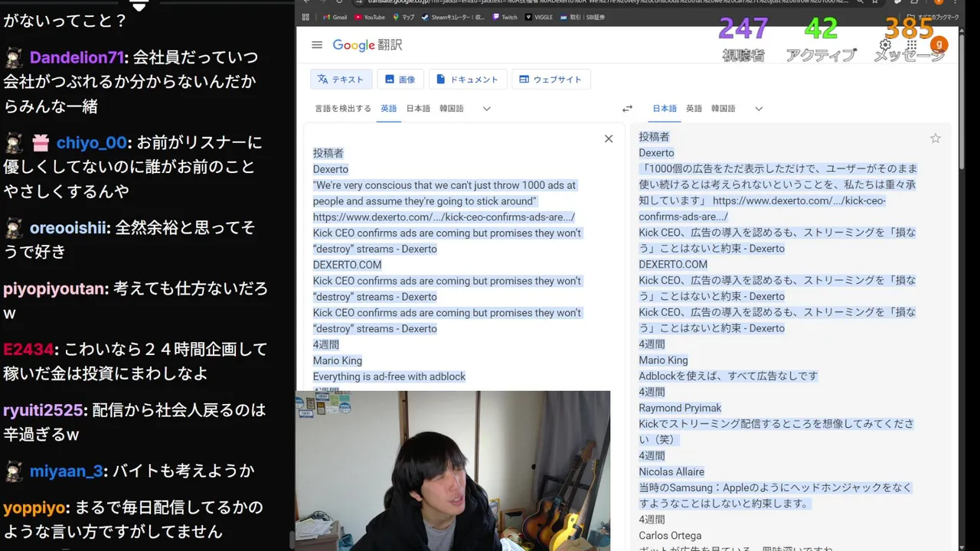Viewport: 980px width, 551px height.
Task: Choose 言語を検出する as source language
Action: [x=343, y=109]
